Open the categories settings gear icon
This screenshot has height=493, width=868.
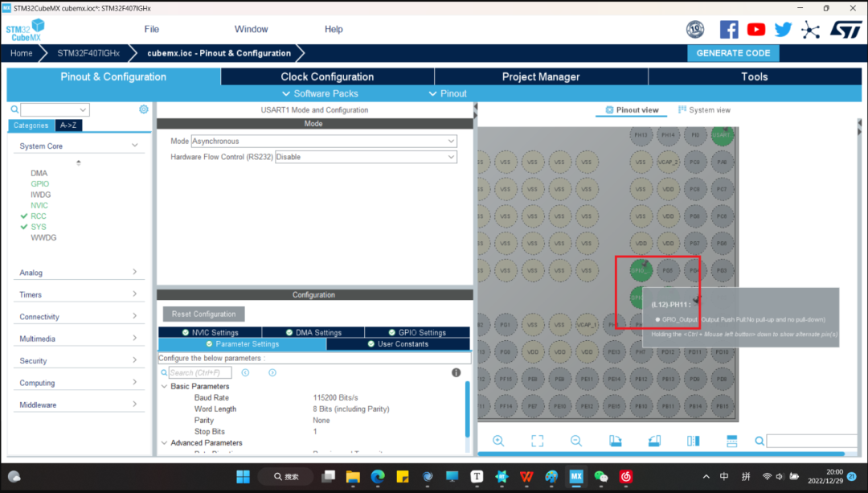tap(143, 109)
